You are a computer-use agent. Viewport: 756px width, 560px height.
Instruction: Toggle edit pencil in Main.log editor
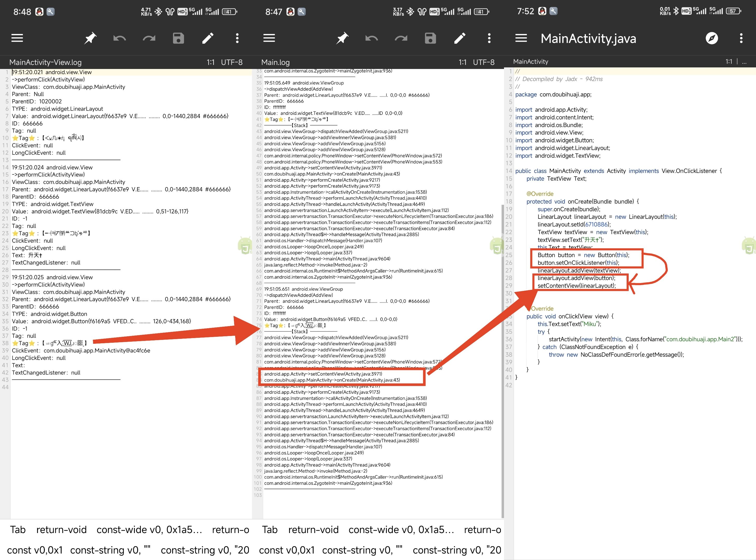pos(460,38)
